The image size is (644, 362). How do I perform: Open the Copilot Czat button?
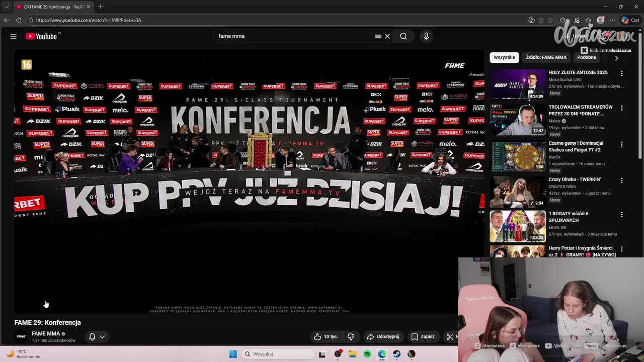630,20
